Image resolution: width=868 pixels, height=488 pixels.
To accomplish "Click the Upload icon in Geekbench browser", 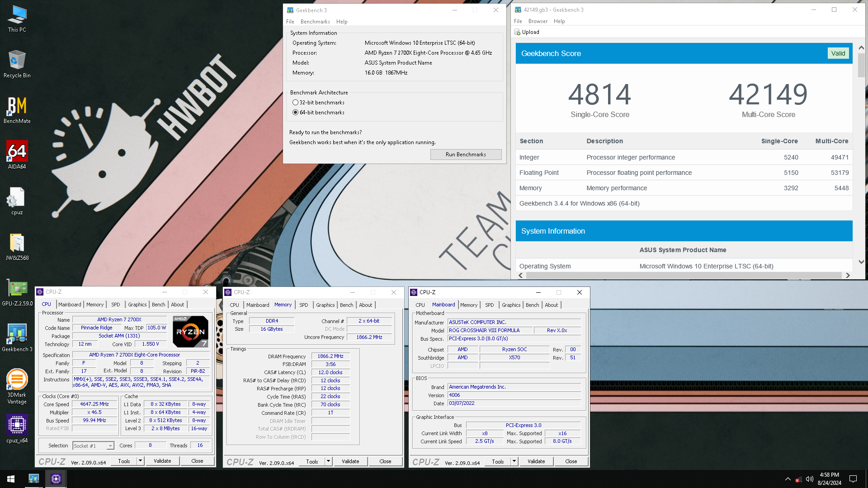I will tap(517, 32).
